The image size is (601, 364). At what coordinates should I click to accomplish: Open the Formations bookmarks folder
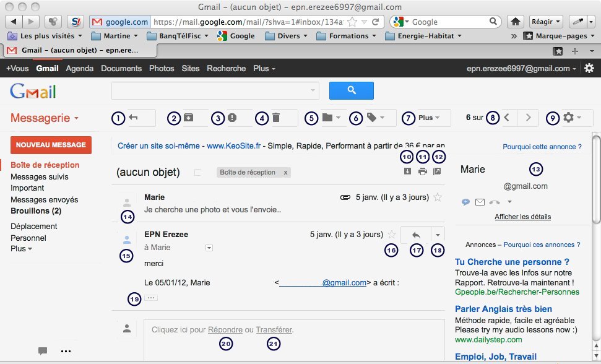347,36
